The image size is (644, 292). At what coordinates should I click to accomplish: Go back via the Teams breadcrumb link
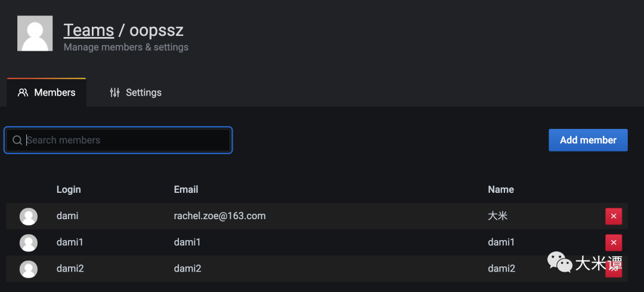pyautogui.click(x=89, y=30)
